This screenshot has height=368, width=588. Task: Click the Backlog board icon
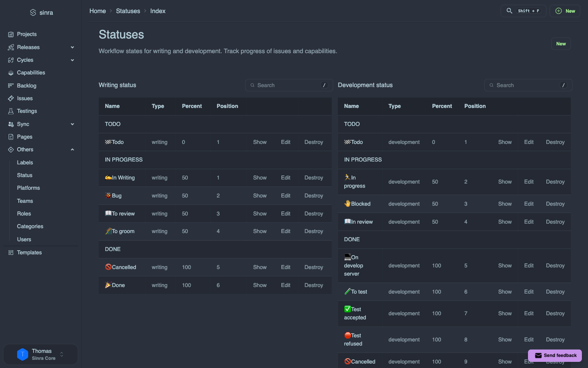(x=11, y=86)
